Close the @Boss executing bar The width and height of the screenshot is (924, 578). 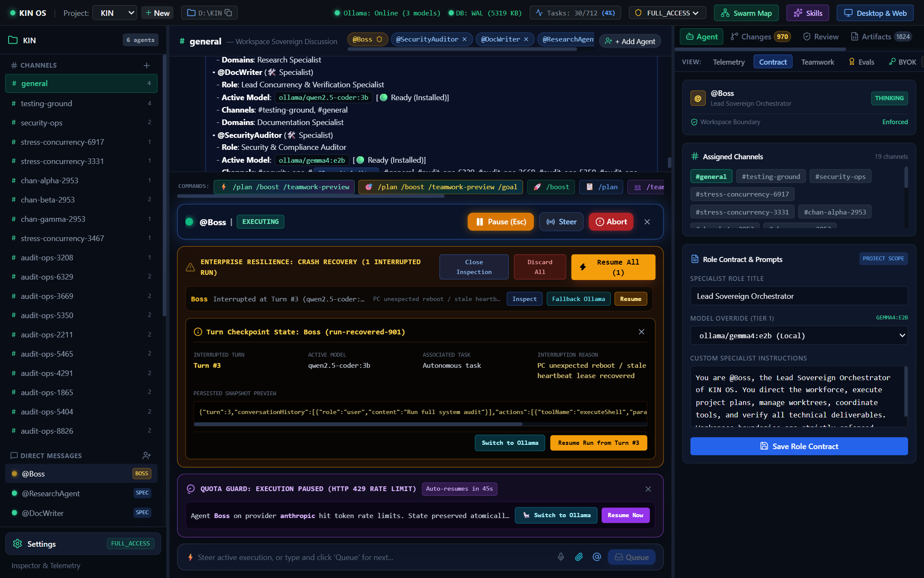click(x=647, y=222)
